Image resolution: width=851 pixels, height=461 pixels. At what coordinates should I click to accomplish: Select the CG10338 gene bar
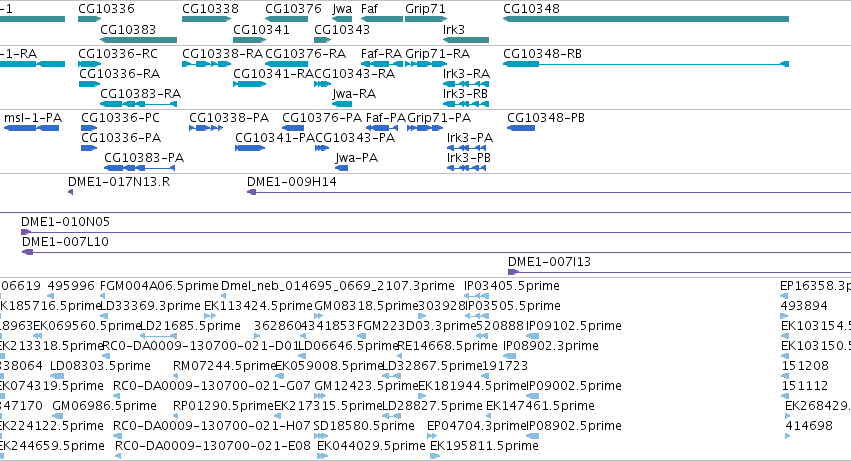(x=207, y=19)
